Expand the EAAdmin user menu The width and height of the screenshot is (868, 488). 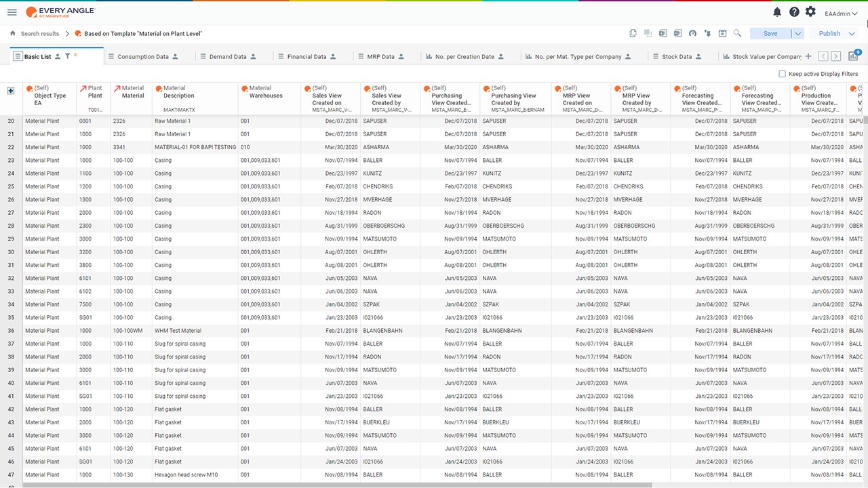coord(841,13)
